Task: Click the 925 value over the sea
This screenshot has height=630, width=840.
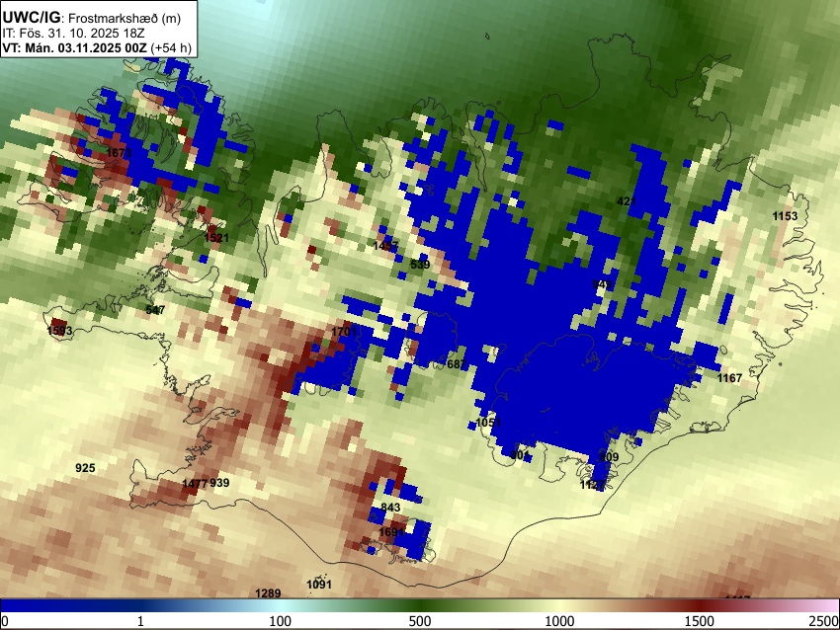Action: 85,468
